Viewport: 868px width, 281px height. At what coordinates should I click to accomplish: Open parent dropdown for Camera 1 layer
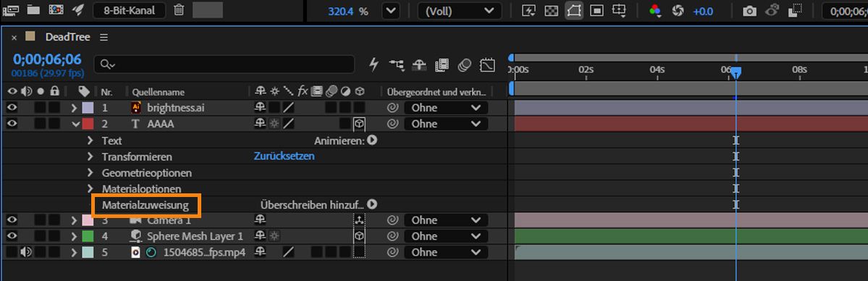[446, 220]
